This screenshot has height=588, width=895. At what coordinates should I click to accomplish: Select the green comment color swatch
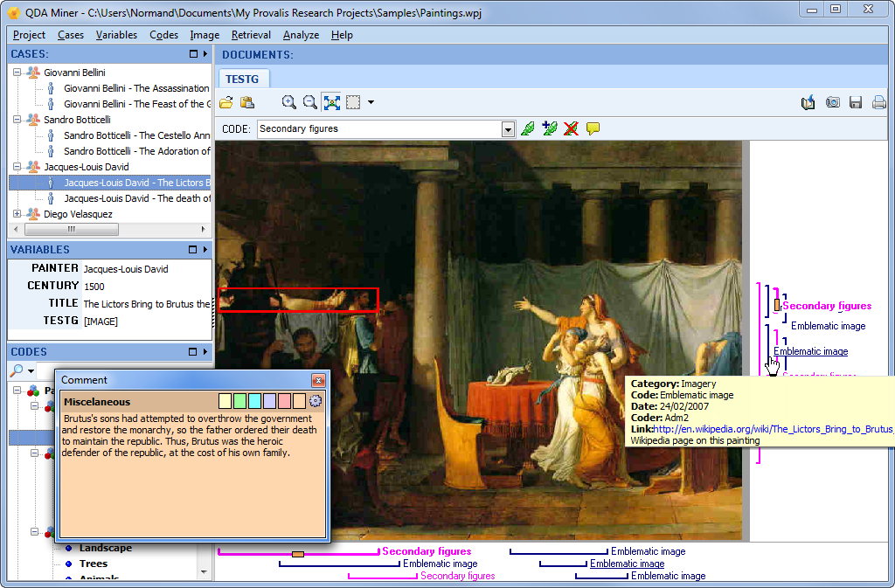coord(239,402)
